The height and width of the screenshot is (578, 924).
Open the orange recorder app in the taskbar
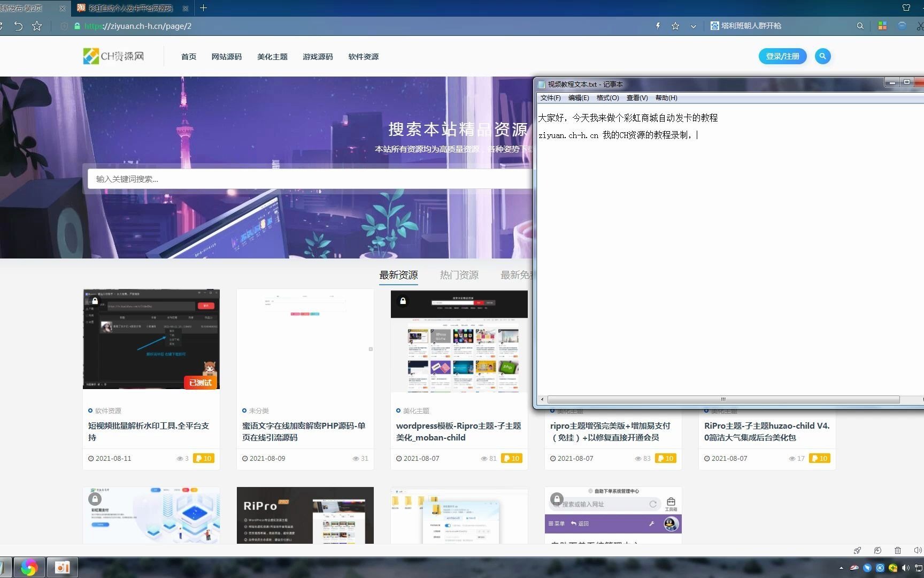62,567
